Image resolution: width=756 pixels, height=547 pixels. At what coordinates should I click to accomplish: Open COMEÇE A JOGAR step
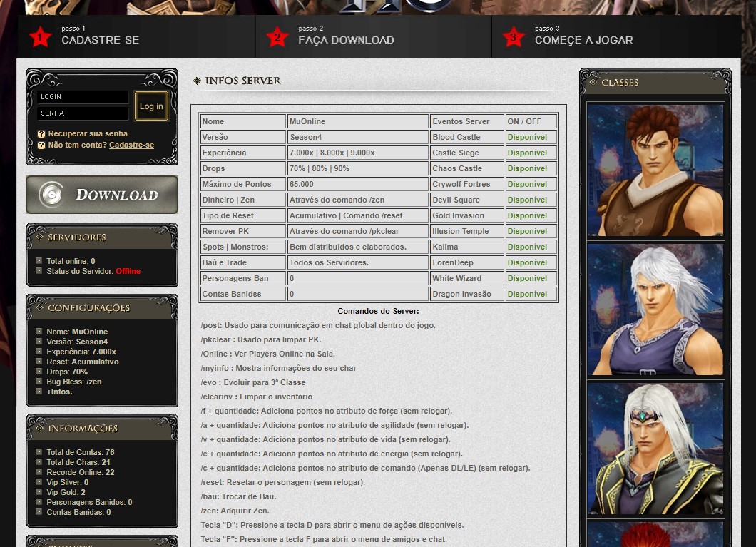tap(584, 40)
